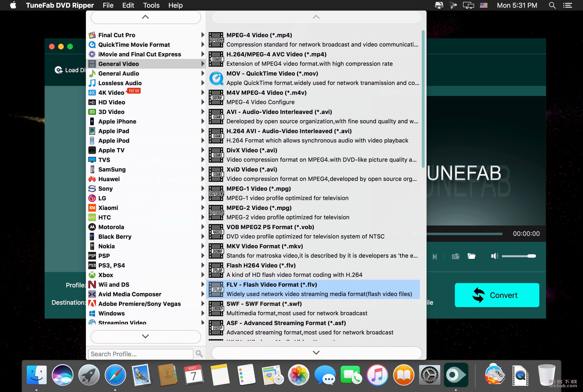Select the General Video category
This screenshot has height=392, width=583.
146,64
